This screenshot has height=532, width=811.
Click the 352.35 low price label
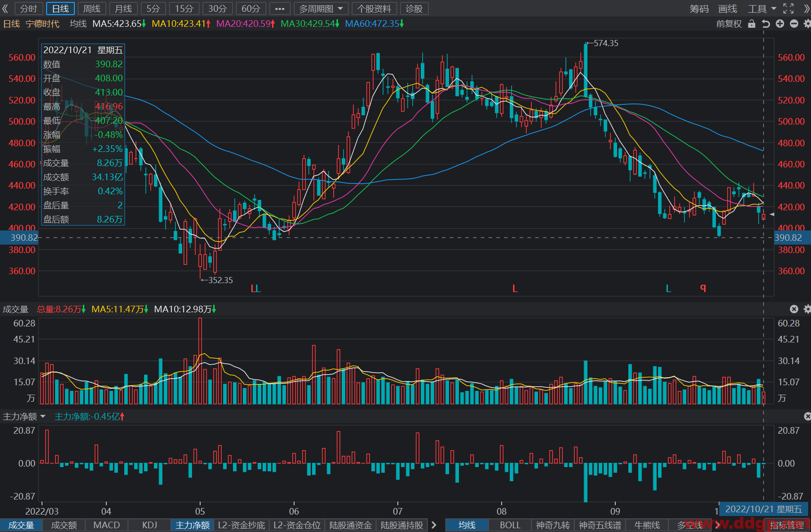click(x=220, y=280)
